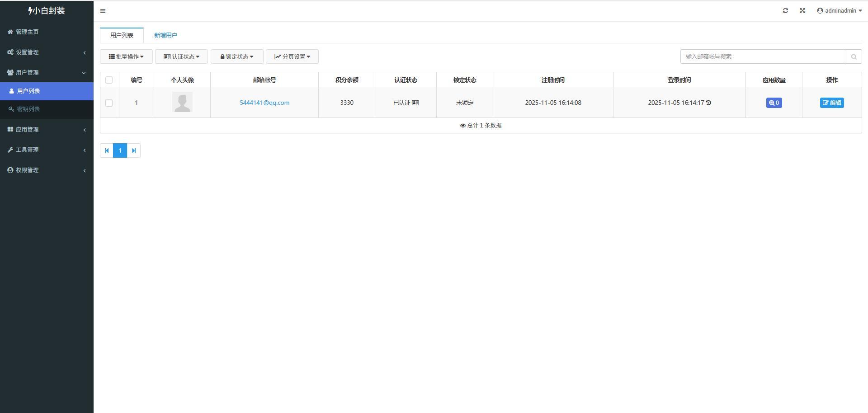Click the login history icon beside login time

(708, 103)
